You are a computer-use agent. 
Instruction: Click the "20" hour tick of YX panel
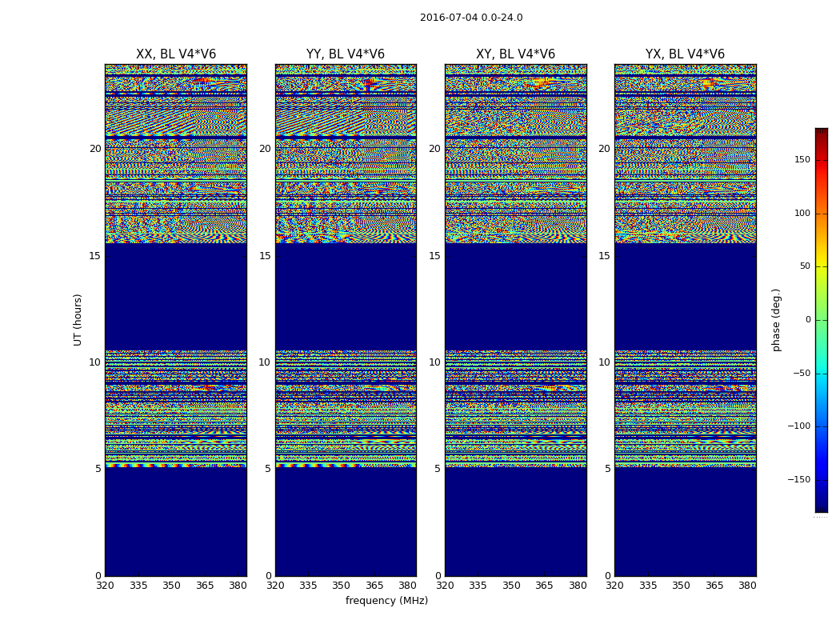tap(604, 149)
